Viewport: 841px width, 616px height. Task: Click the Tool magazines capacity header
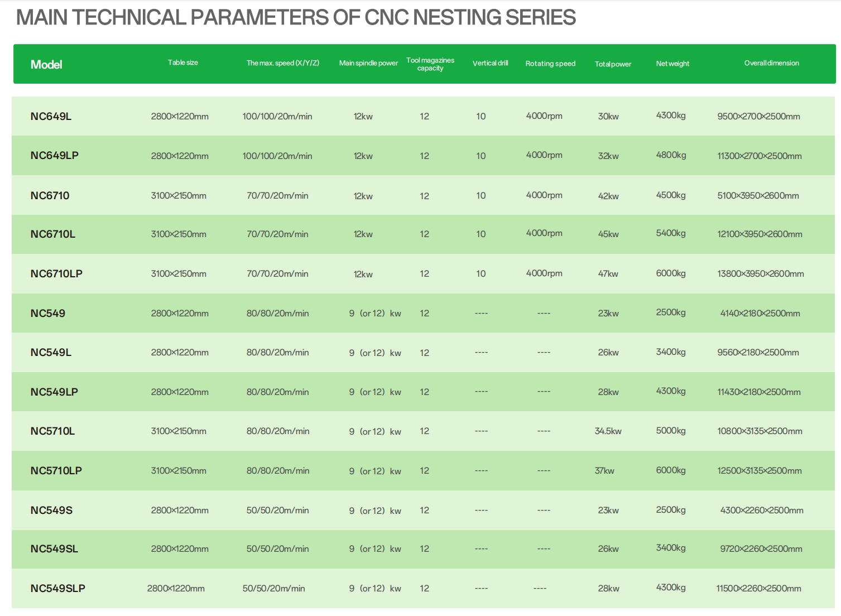pos(430,64)
